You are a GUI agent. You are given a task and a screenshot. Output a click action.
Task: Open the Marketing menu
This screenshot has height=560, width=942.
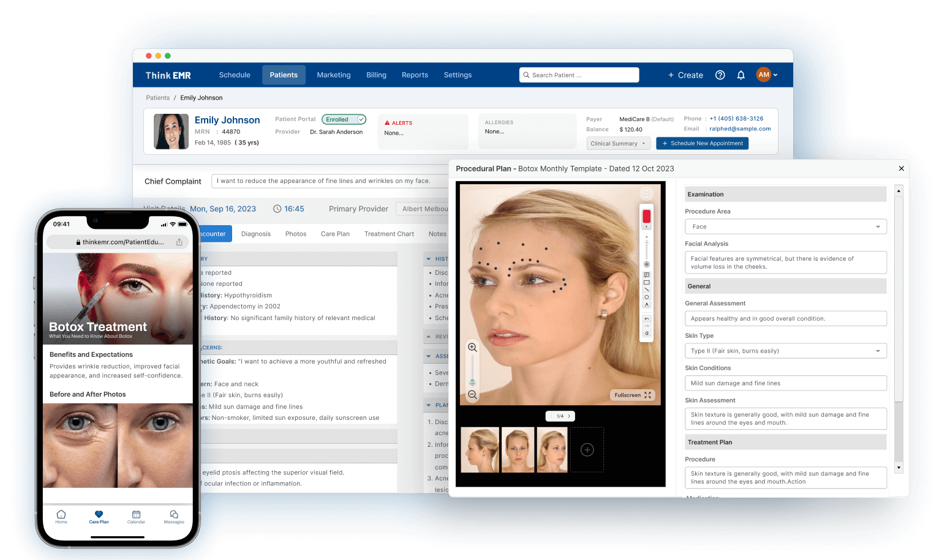(334, 75)
